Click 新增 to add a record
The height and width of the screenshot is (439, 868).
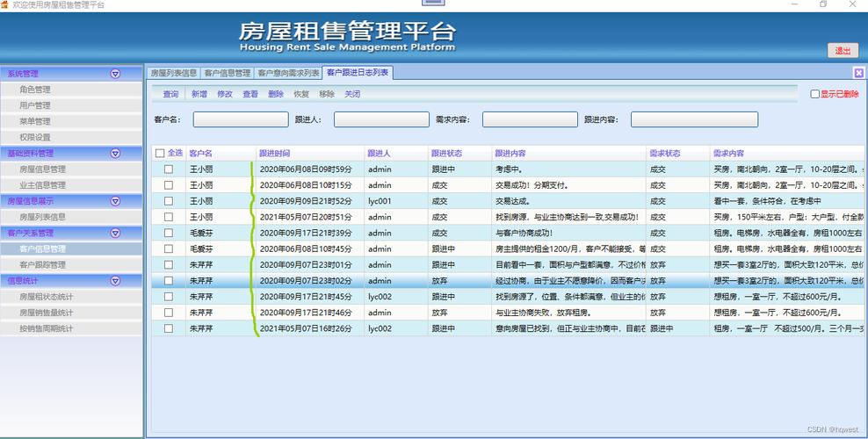pos(199,94)
